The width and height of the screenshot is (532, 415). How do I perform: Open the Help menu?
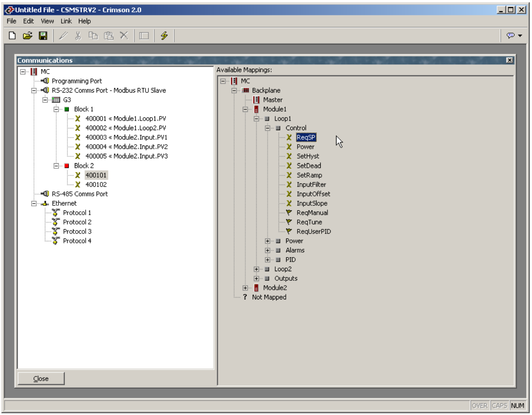pyautogui.click(x=84, y=21)
